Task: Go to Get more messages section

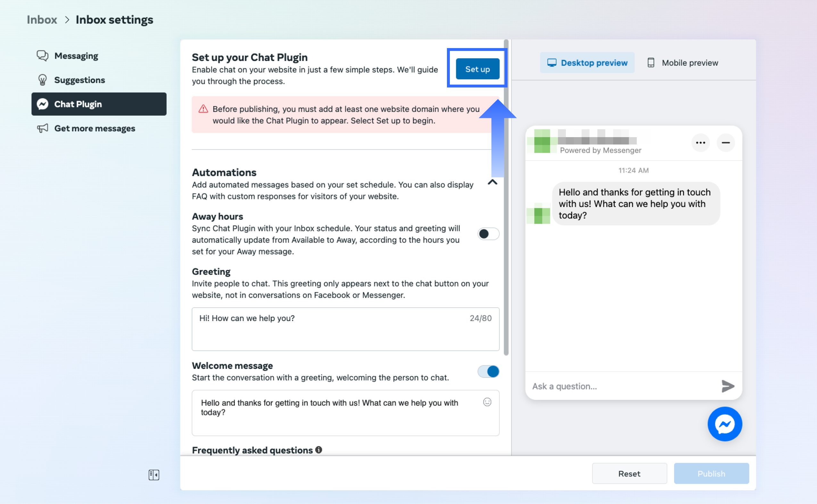Action: pos(94,128)
